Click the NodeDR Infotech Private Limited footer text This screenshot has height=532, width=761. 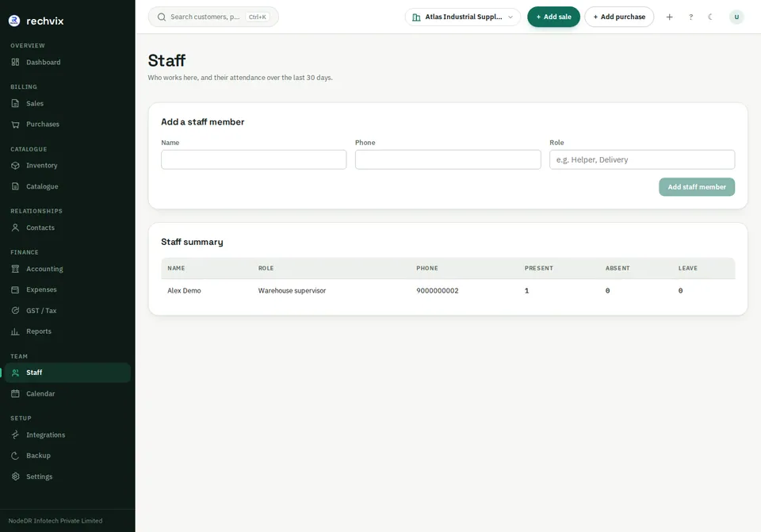click(55, 521)
